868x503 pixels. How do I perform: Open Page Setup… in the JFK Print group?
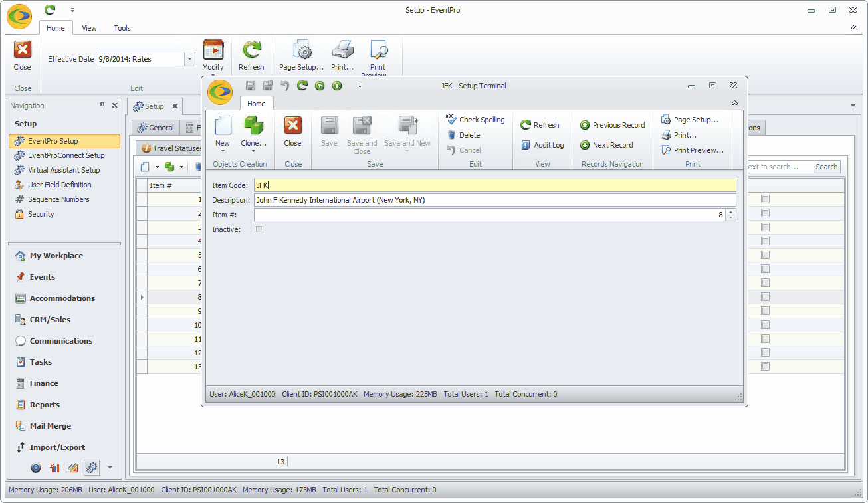pos(690,120)
